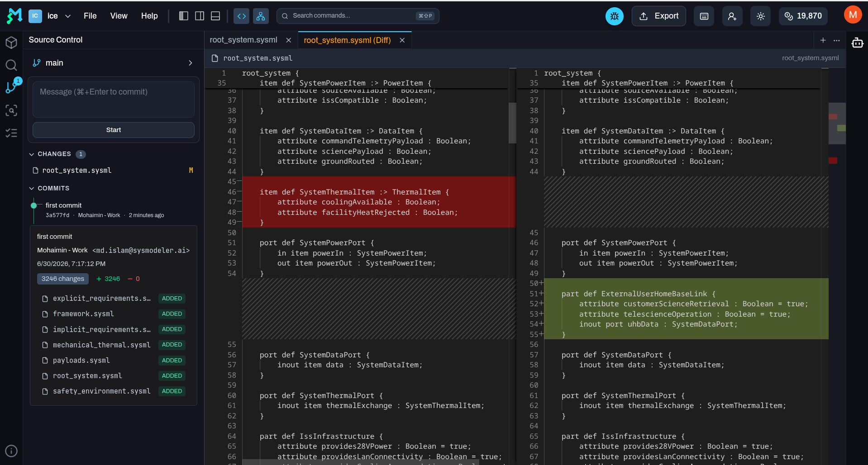Image resolution: width=868 pixels, height=465 pixels.
Task: Click the 3246 changes badge
Action: (x=63, y=279)
